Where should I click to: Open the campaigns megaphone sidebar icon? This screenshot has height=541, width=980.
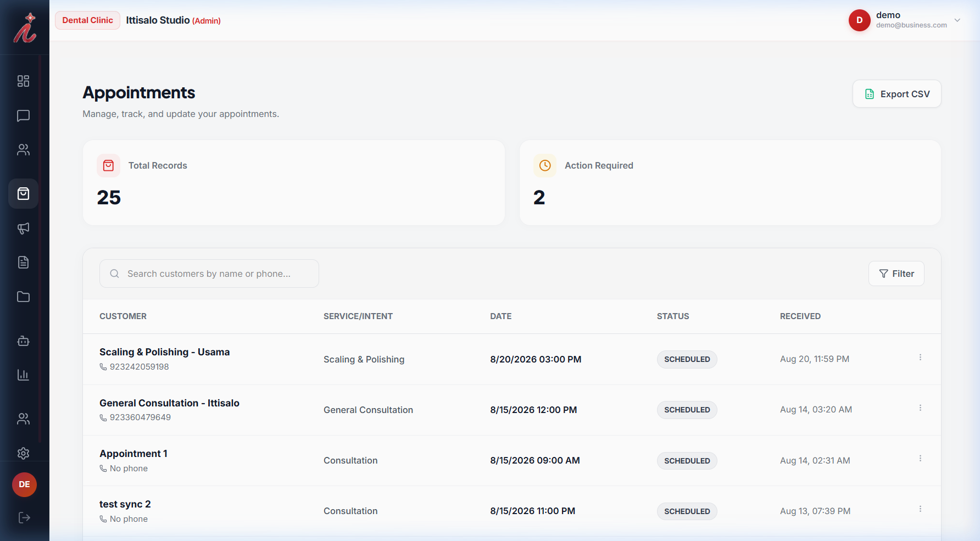(23, 228)
